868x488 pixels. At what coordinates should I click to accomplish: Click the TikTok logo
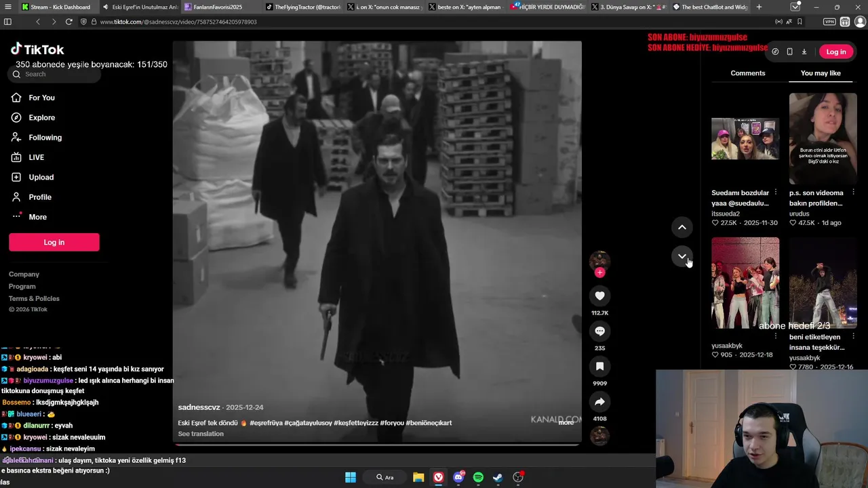[37, 49]
